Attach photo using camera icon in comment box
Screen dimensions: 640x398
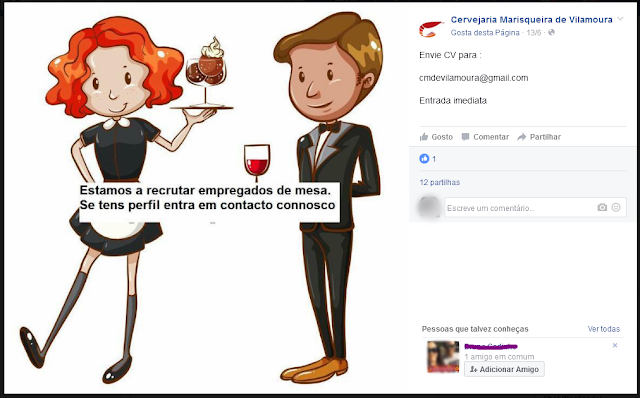tap(602, 208)
